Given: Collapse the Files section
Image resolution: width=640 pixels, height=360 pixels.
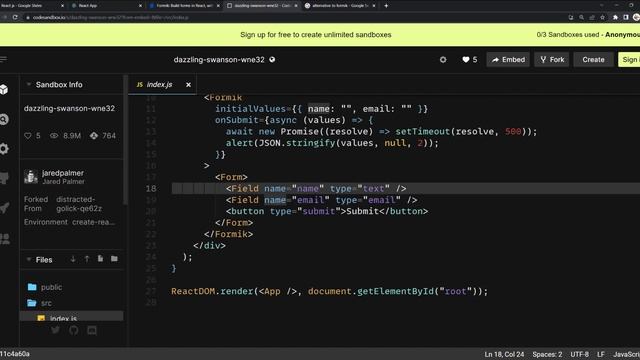Looking at the screenshot, I should tap(29, 260).
